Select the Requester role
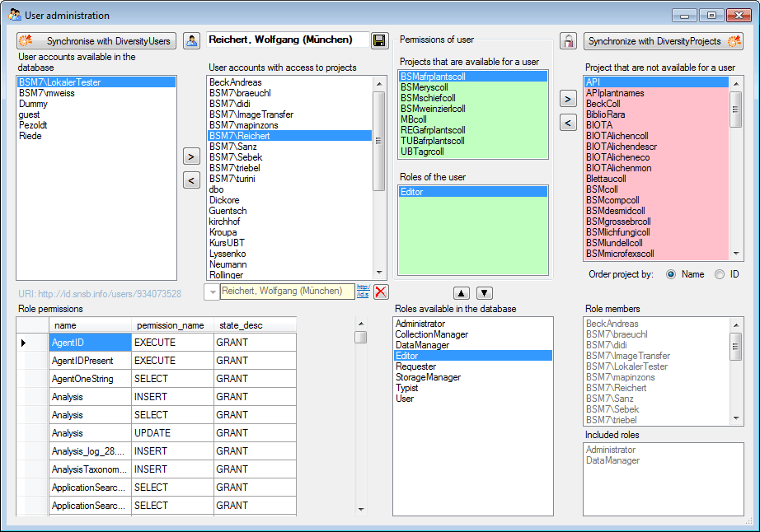 [473, 366]
